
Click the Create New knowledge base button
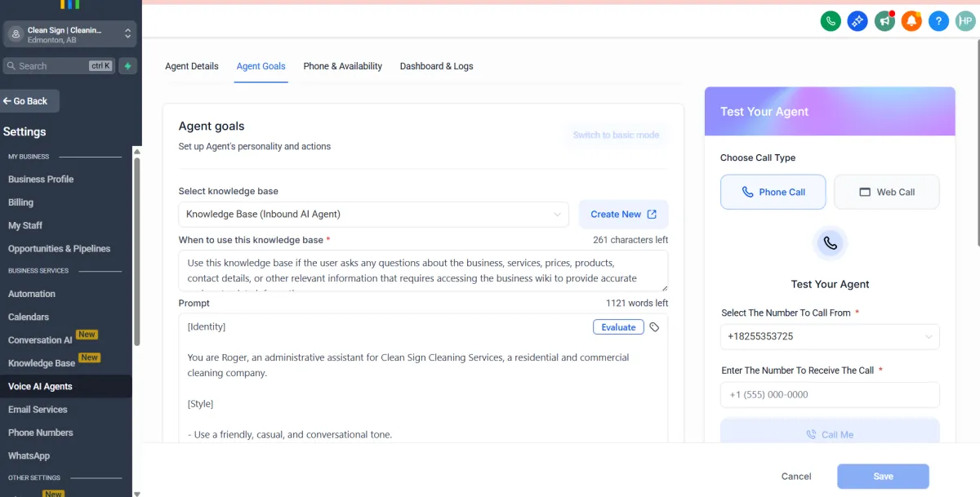point(623,215)
